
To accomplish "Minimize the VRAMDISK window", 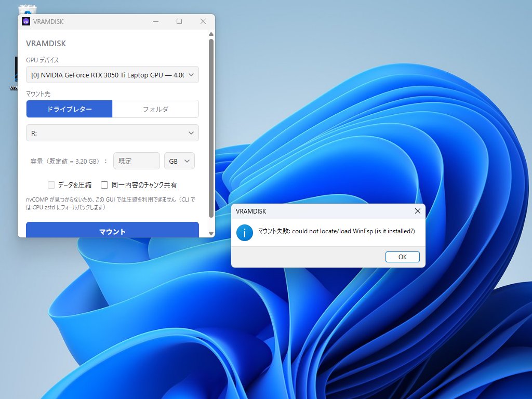I will click(x=156, y=21).
